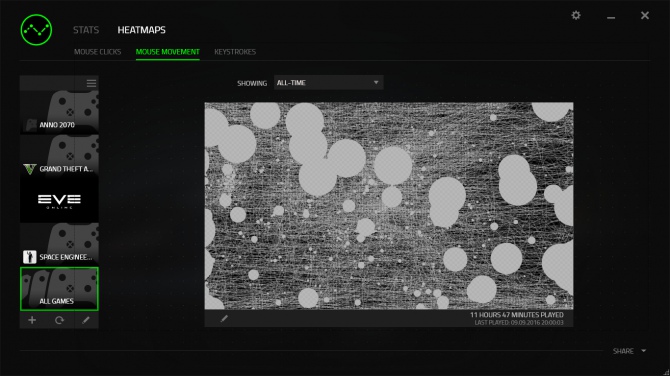Open the Mouse Clicks tab
Viewport: 670px width, 376px height.
97,52
